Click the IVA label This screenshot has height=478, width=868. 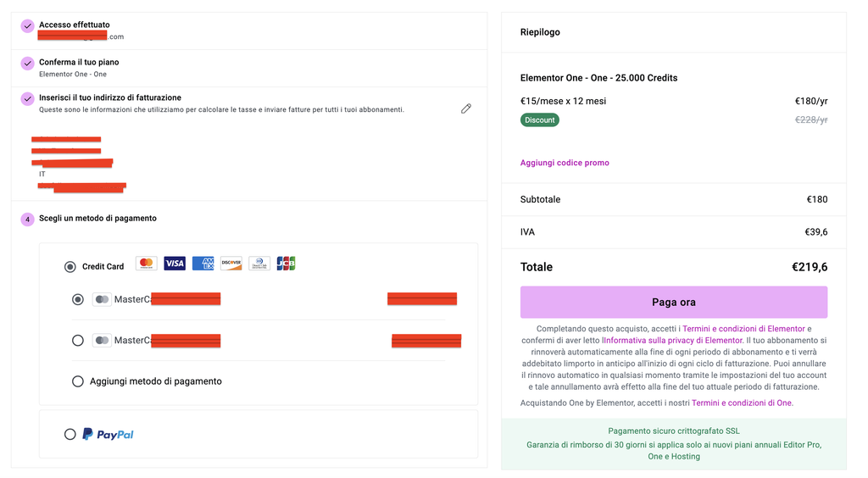[527, 232]
